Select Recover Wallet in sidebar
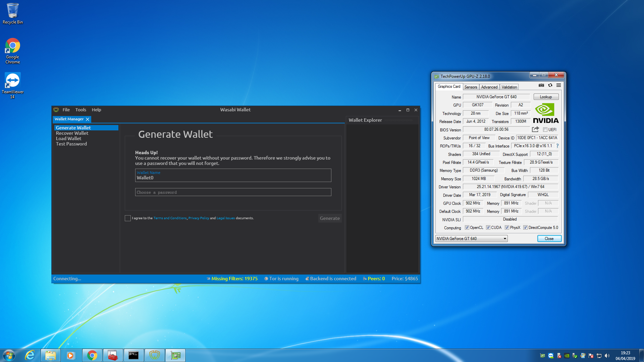The height and width of the screenshot is (362, 644). click(x=72, y=133)
